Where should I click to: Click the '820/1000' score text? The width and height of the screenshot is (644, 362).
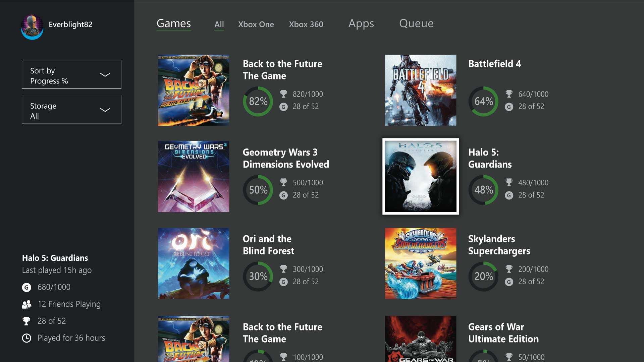(308, 94)
